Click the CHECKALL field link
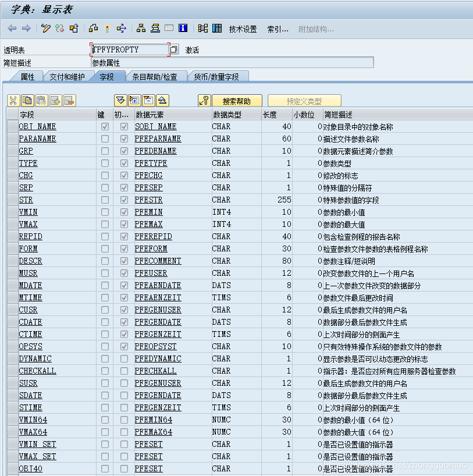Viewport: 473px width, 476px height. (37, 371)
